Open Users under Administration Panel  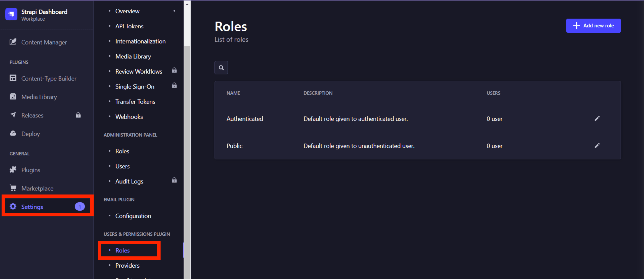click(122, 166)
